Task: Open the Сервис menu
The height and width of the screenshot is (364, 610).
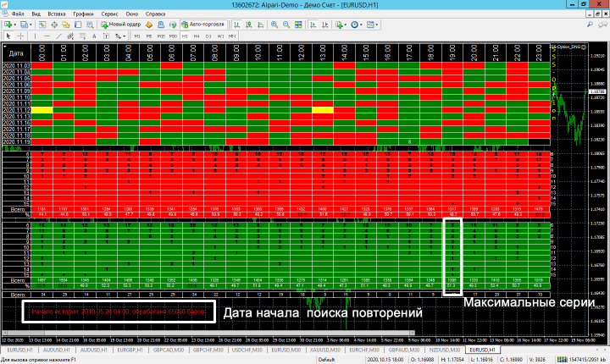Action: click(x=108, y=15)
